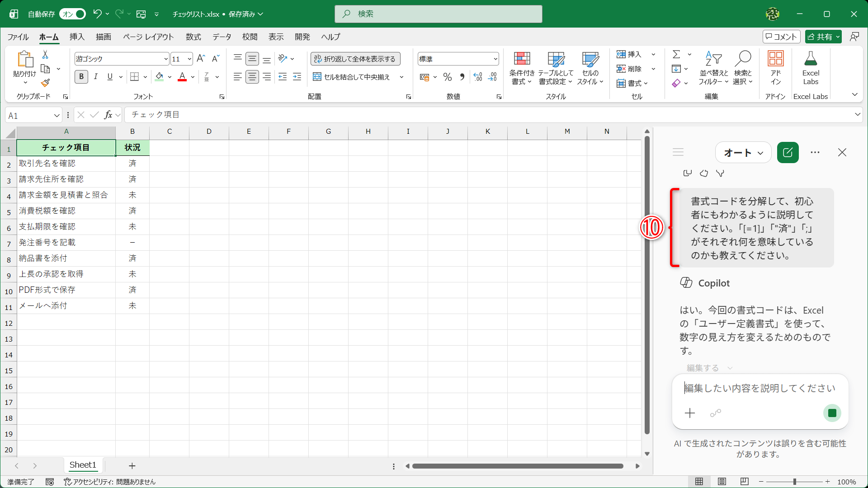This screenshot has width=868, height=488.
Task: Toggle wrap text to show all
Action: (x=355, y=59)
